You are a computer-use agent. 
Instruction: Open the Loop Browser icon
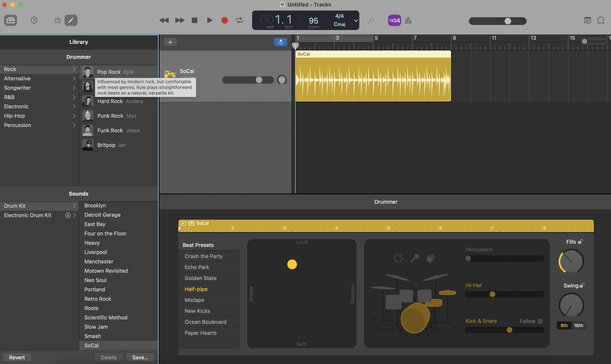click(600, 20)
